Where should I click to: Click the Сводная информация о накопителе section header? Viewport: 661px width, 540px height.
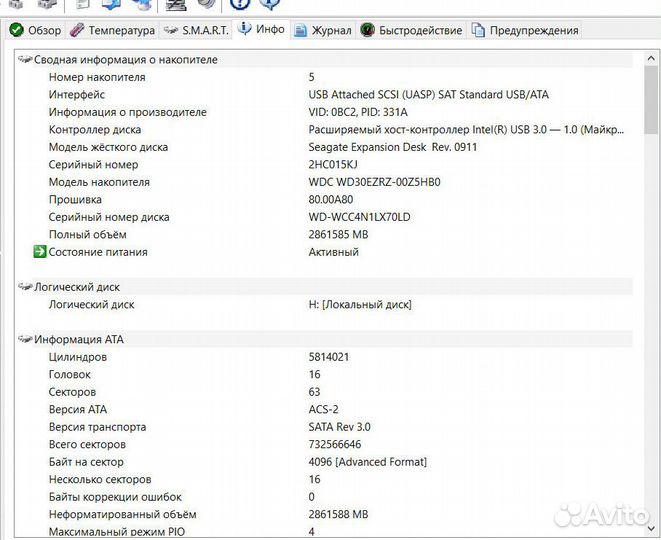(x=325, y=60)
